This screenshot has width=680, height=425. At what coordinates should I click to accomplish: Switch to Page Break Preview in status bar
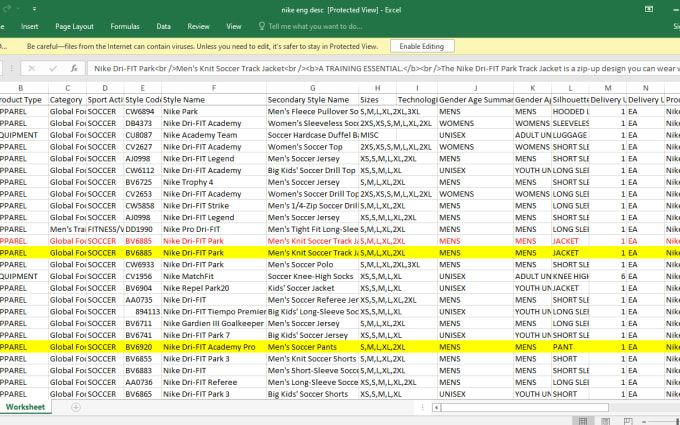pos(628,421)
